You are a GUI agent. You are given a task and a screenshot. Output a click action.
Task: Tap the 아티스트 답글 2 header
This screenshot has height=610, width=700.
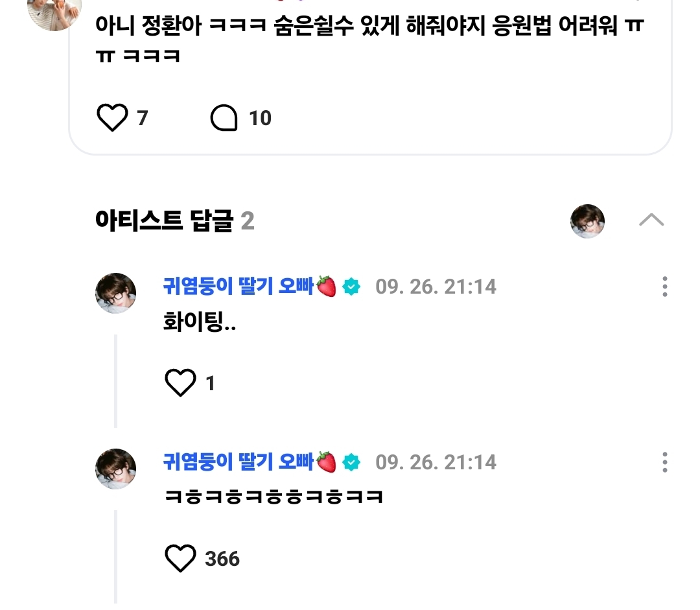pos(175,222)
